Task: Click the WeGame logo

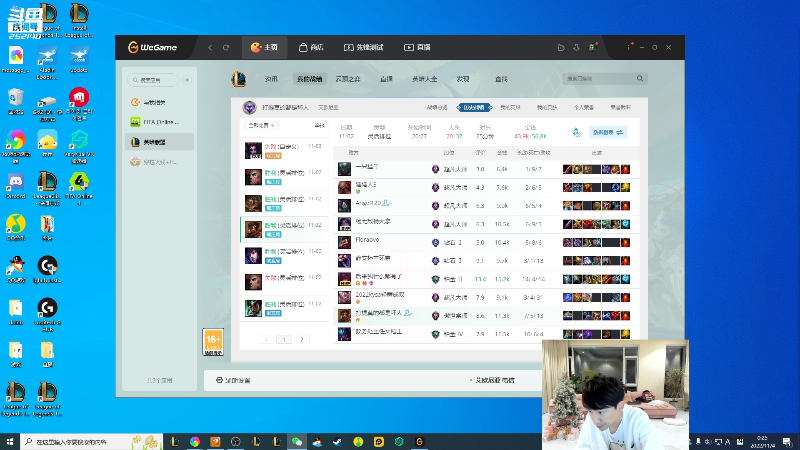Action: click(x=153, y=47)
